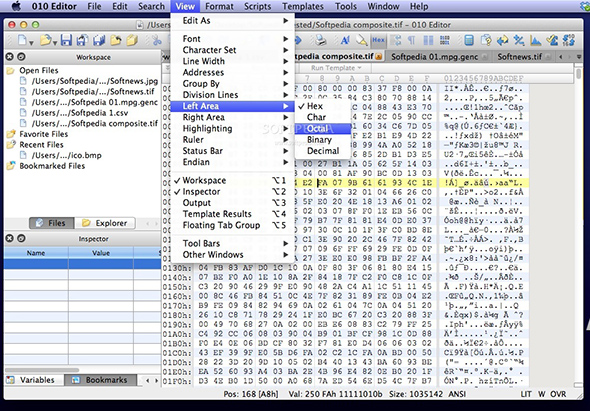
Task: Open the Format menu
Action: tap(219, 6)
